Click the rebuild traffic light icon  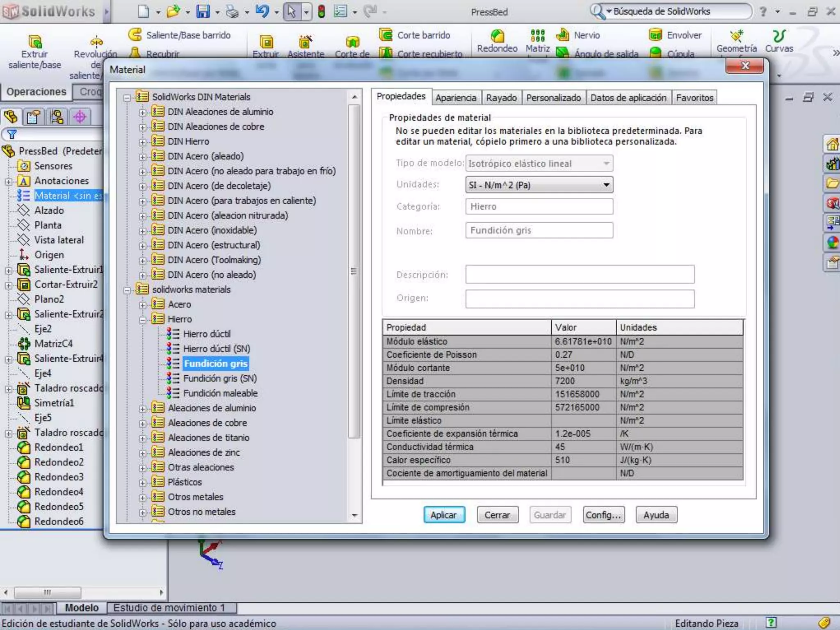[322, 11]
